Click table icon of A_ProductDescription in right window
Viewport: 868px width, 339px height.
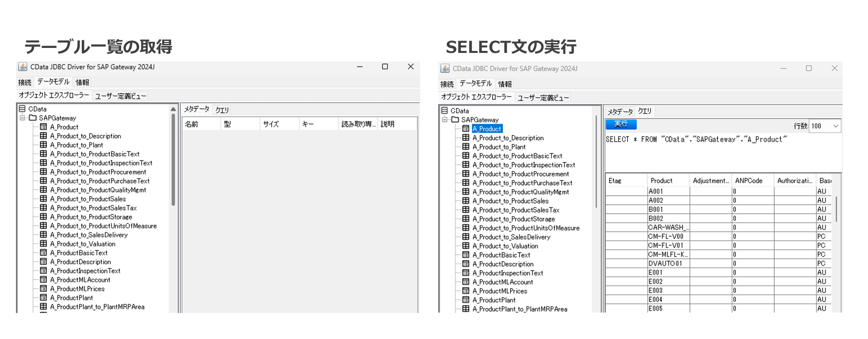coord(466,264)
